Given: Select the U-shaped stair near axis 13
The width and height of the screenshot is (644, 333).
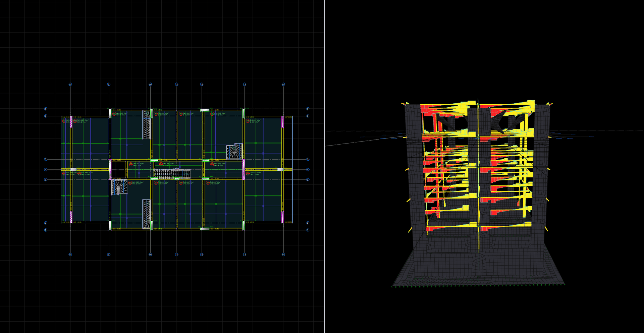Looking at the screenshot, I should click(x=234, y=151).
